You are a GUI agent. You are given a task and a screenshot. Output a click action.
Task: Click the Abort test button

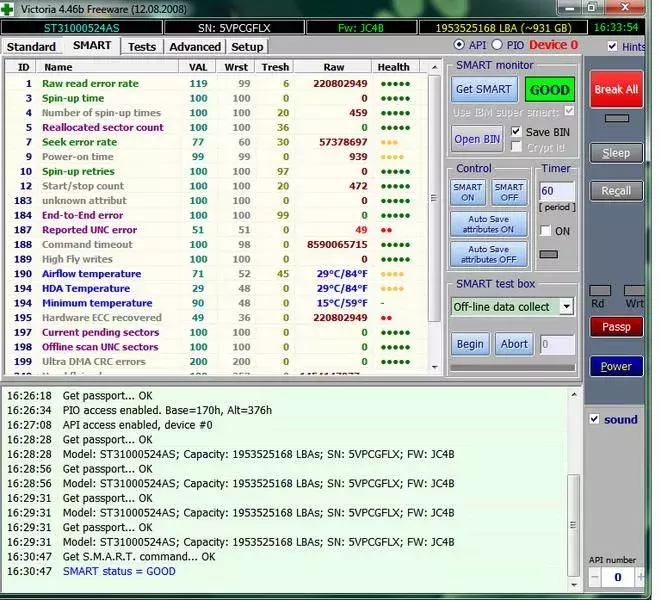(514, 344)
